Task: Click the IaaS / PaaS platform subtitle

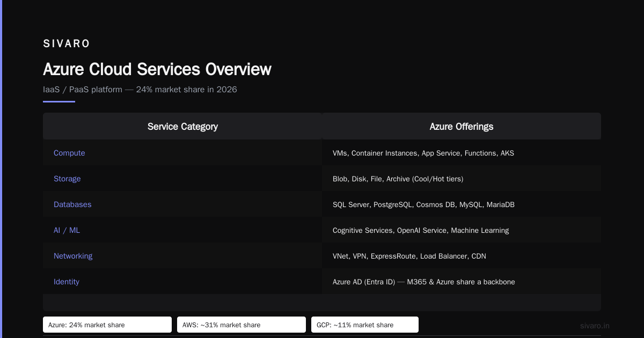Action: (x=140, y=90)
